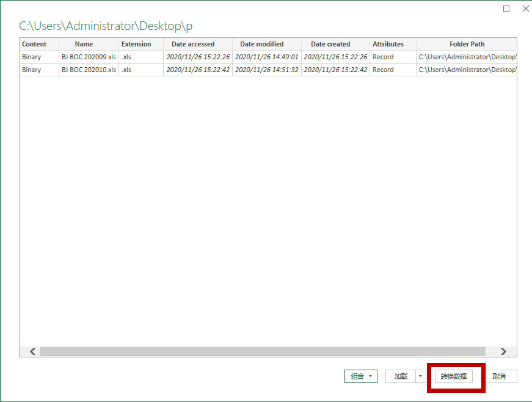Click date modified 2020/11/26 14:51:32 cell
Screen dimensions: 532x402
click(267, 70)
